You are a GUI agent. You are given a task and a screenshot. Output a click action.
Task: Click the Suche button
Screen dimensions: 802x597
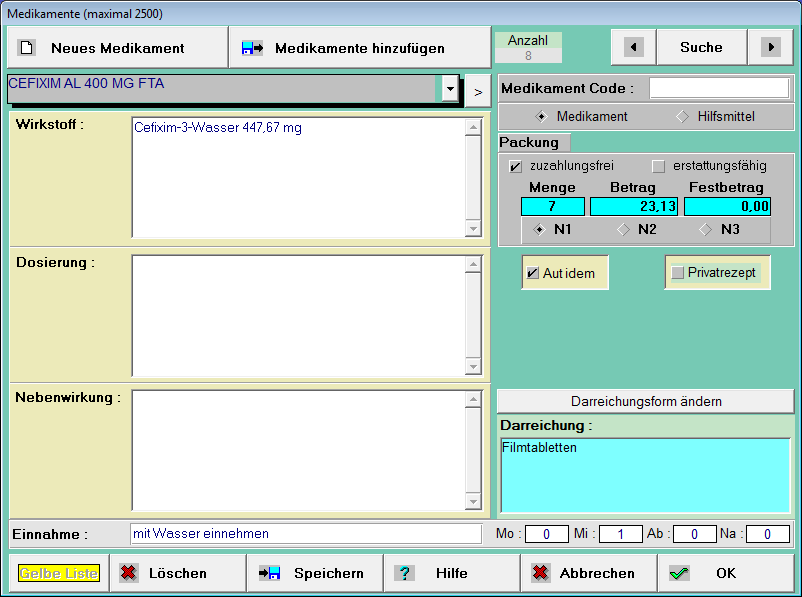[x=701, y=47]
